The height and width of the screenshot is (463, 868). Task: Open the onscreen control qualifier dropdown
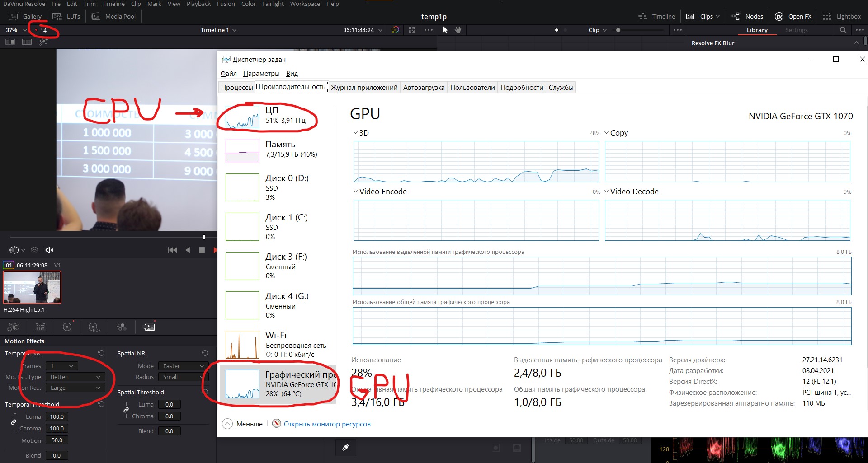coord(17,250)
